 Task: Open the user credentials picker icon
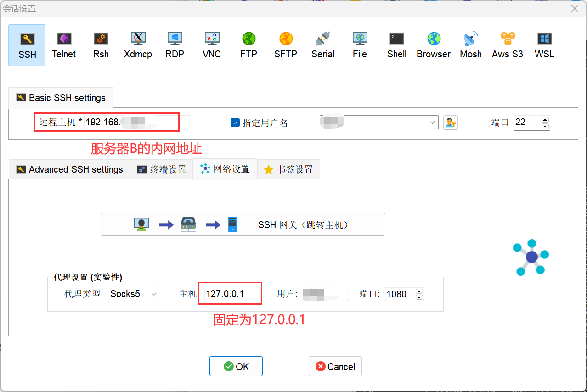tap(450, 122)
